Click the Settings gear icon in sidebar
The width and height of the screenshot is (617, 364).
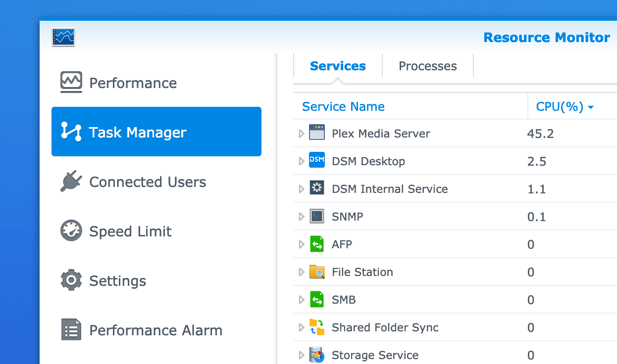[x=71, y=280]
